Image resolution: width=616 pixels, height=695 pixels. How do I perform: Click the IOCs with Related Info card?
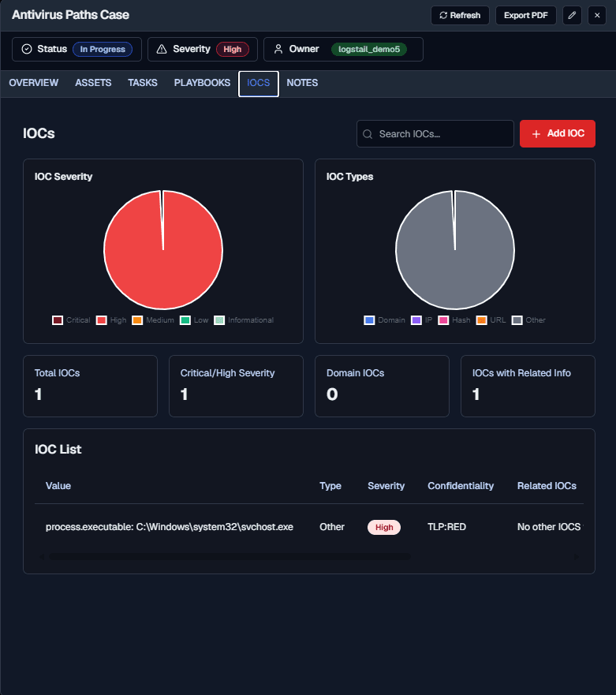pyautogui.click(x=528, y=386)
